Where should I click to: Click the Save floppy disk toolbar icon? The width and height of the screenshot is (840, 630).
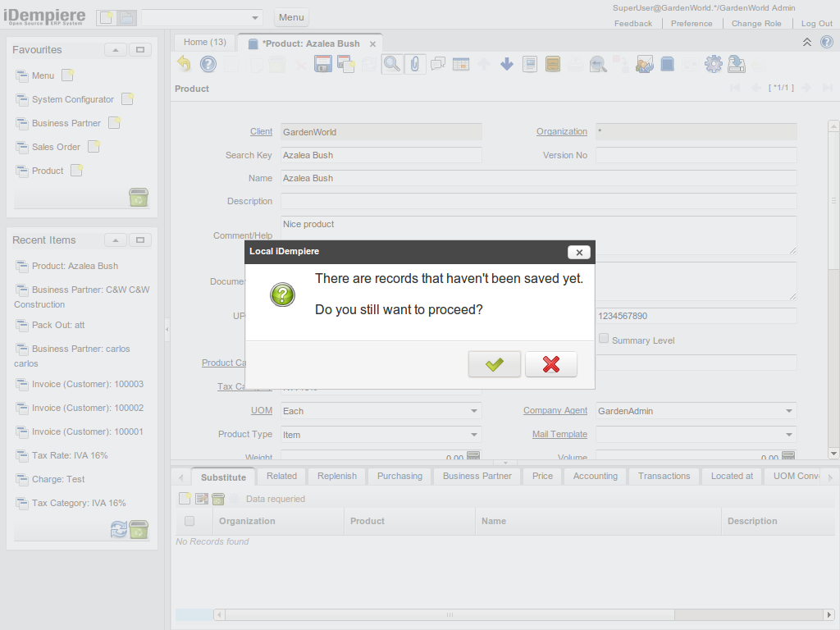click(x=322, y=64)
